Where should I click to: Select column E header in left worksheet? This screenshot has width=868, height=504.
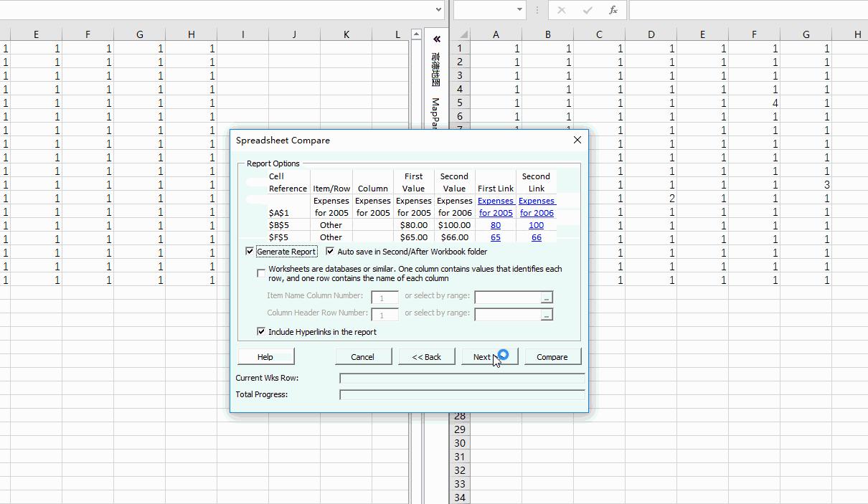coord(36,34)
